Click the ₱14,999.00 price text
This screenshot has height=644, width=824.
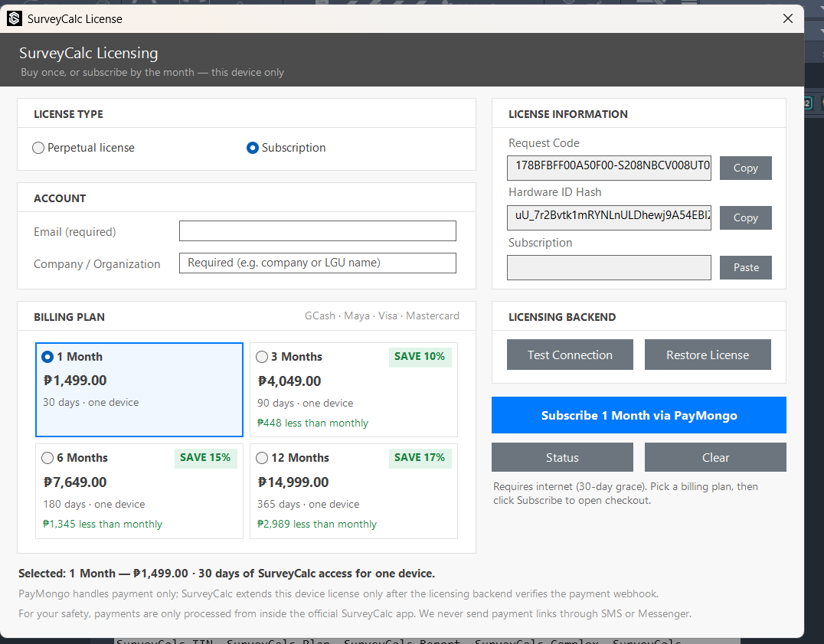293,482
